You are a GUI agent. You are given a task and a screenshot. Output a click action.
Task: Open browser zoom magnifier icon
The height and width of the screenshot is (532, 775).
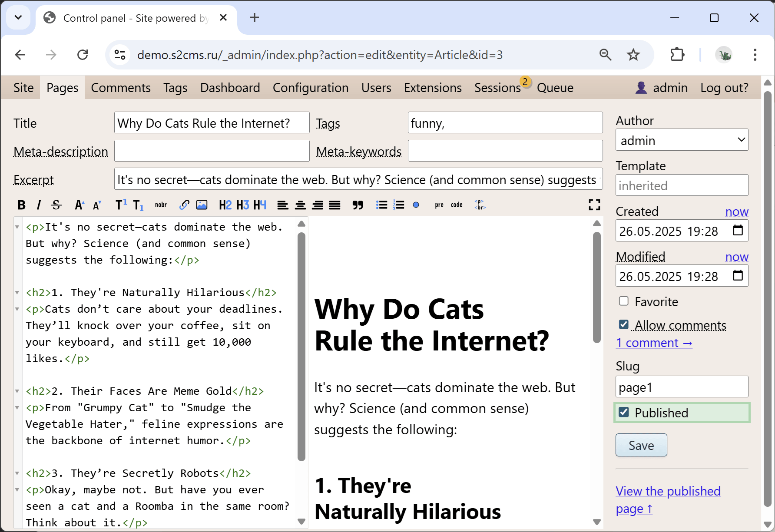pos(605,55)
